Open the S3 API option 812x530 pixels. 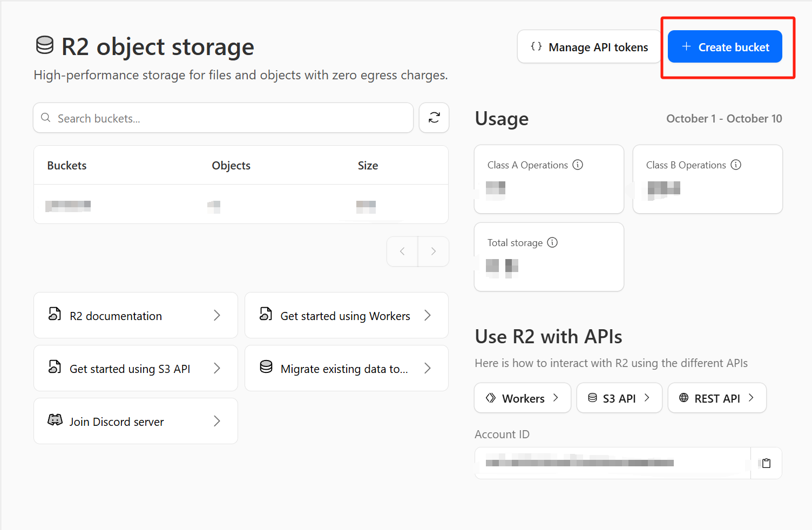pos(619,398)
